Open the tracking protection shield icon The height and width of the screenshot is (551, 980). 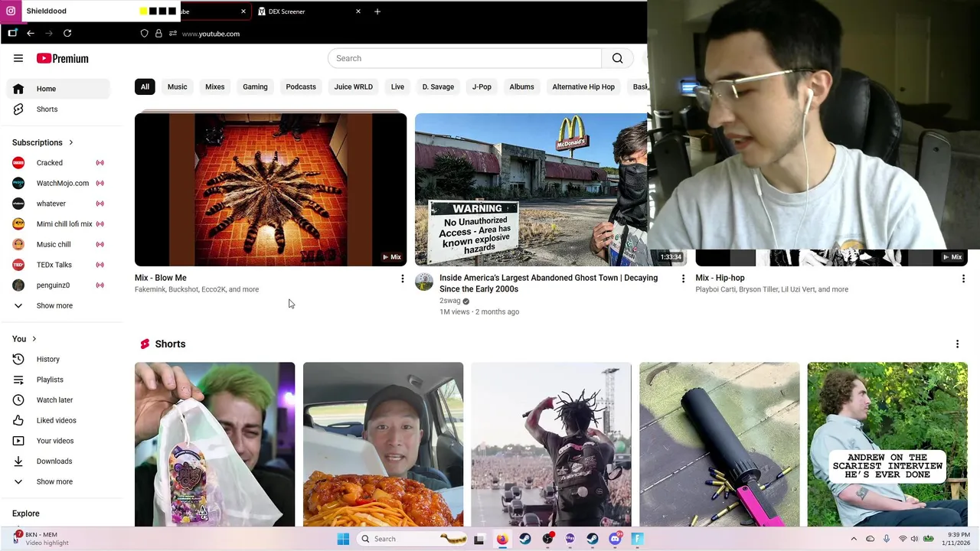(x=144, y=34)
